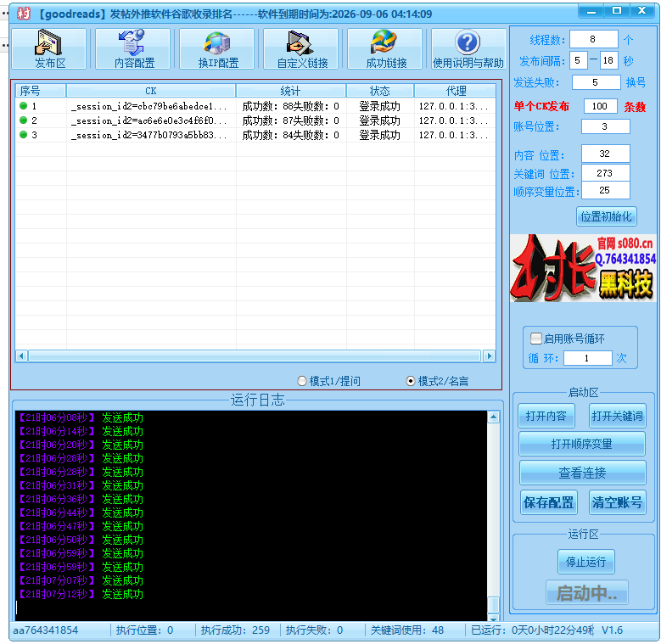The width and height of the screenshot is (661, 644).
Task: Click row 1 登录成功 status cell
Action: (380, 106)
